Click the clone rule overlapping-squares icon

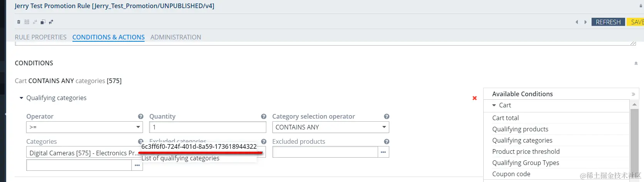[x=43, y=22]
